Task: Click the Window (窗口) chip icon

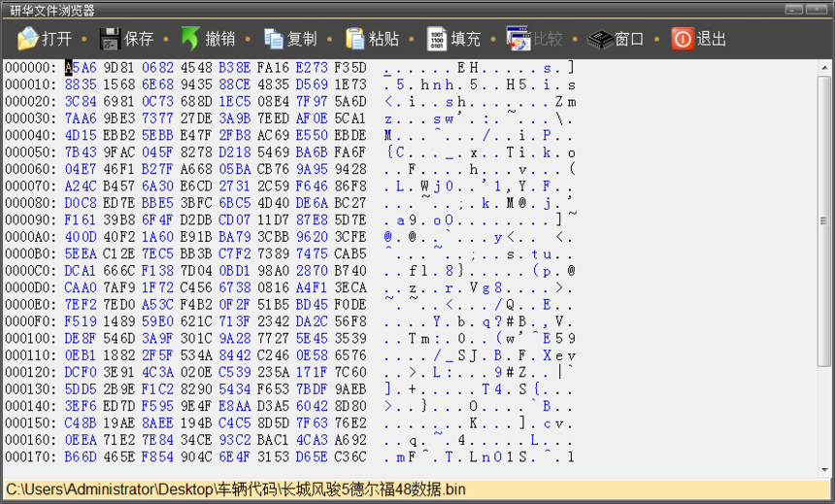Action: click(600, 40)
